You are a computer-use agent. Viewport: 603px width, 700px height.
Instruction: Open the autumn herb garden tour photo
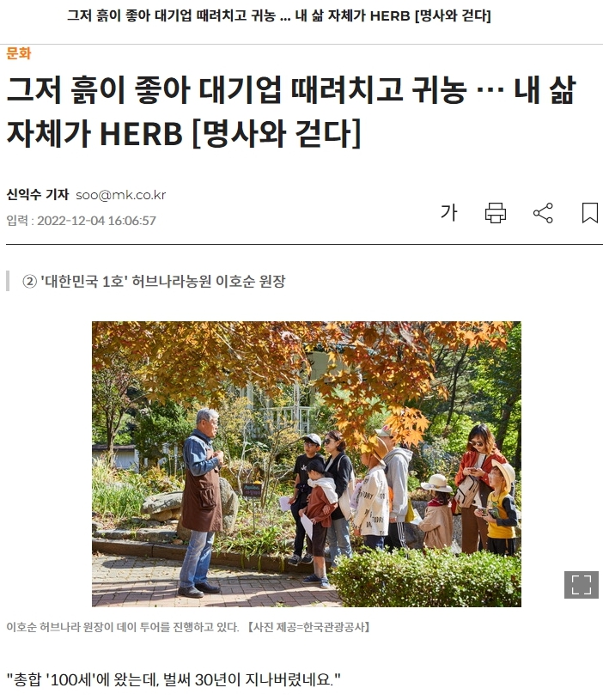click(x=306, y=464)
